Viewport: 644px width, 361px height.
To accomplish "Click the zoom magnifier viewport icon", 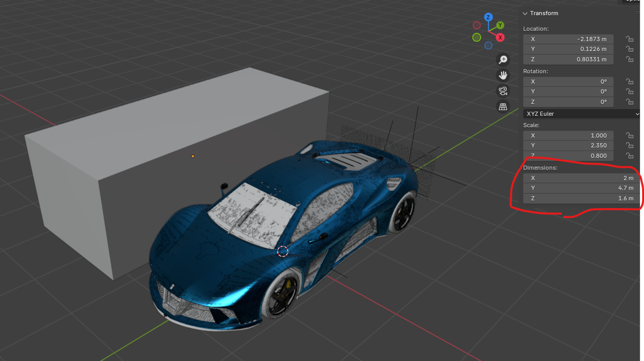I will click(x=503, y=60).
